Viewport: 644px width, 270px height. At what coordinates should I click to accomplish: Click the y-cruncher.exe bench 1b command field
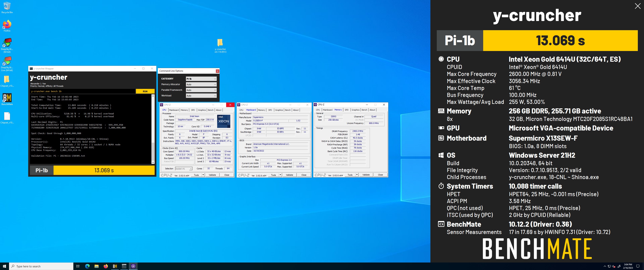[83, 91]
